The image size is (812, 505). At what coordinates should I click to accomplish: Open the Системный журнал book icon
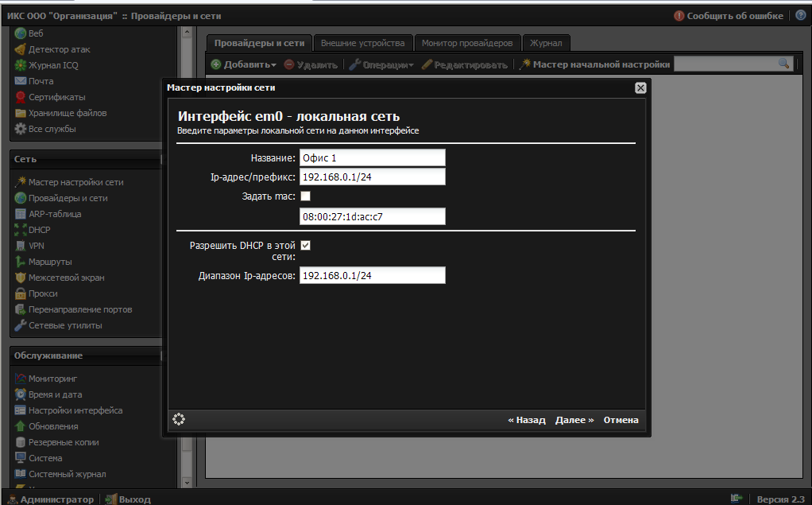point(20,474)
